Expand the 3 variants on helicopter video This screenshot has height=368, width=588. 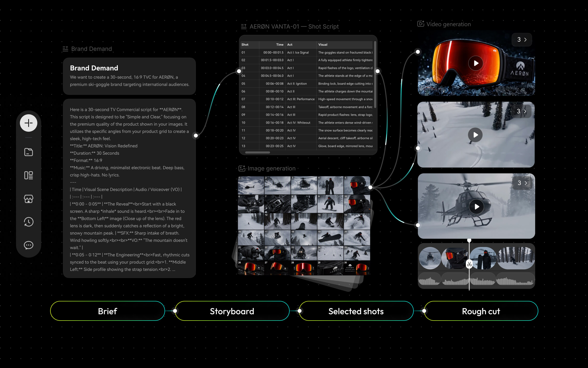(522, 183)
